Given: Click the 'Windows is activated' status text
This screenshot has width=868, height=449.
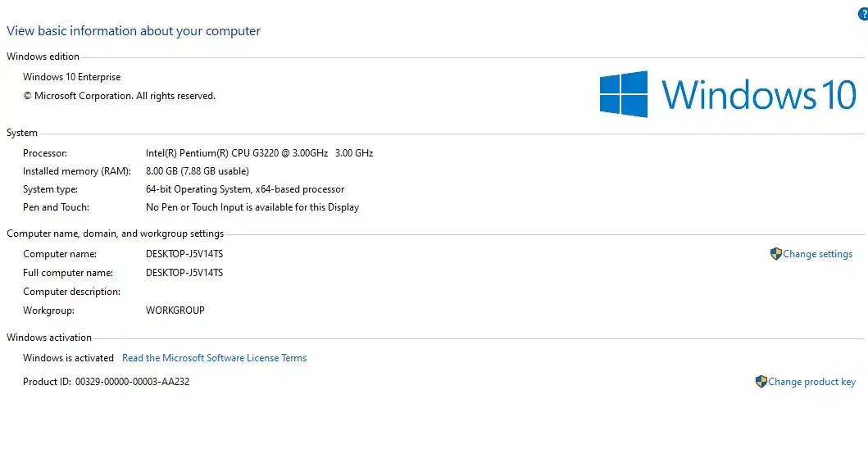Looking at the screenshot, I should tap(68, 358).
